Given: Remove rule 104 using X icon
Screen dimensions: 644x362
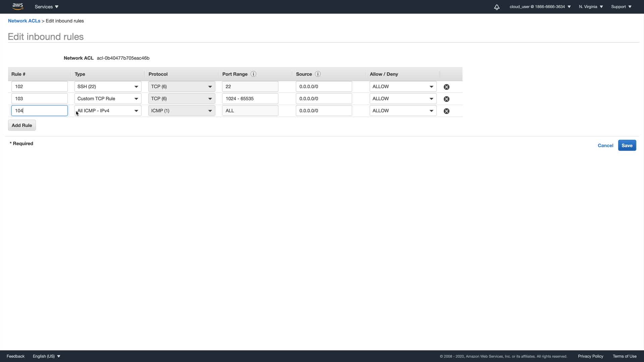Looking at the screenshot, I should tap(446, 111).
